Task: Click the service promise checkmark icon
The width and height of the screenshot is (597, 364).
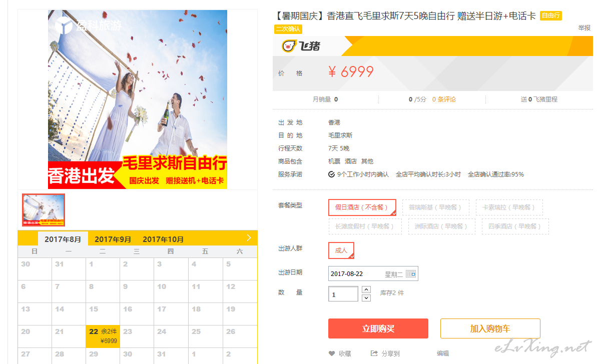Action: click(x=332, y=174)
